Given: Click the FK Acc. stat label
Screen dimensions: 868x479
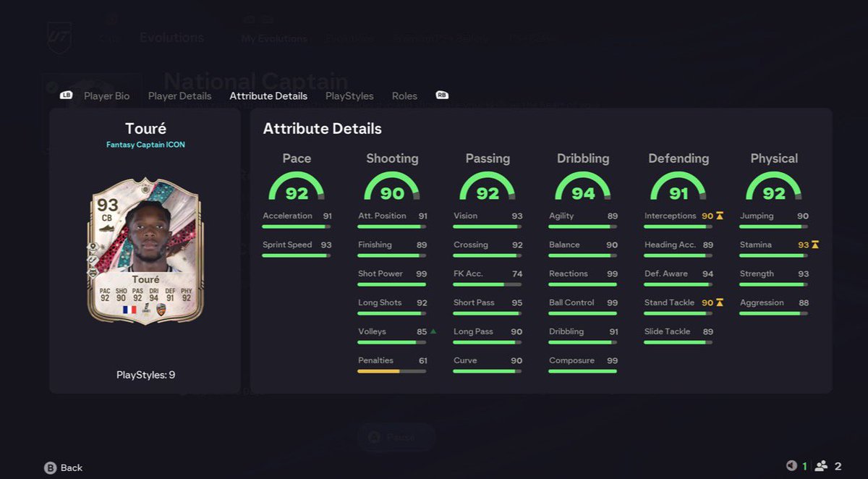Looking at the screenshot, I should (x=468, y=274).
